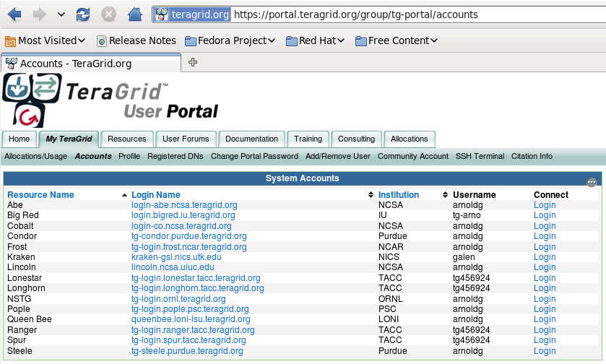Click the sort arrows beside Institution
Viewport: 606px width, 364px height.
coord(445,195)
